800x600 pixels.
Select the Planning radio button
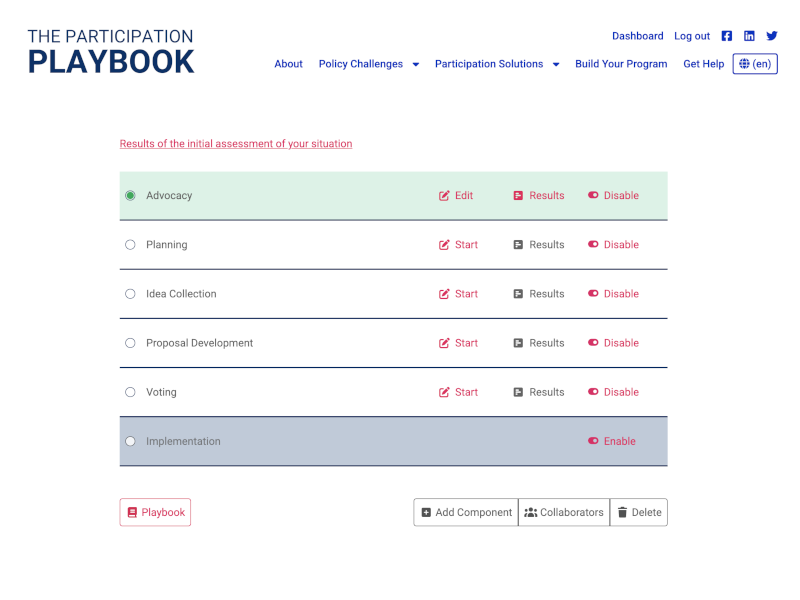[x=130, y=244]
